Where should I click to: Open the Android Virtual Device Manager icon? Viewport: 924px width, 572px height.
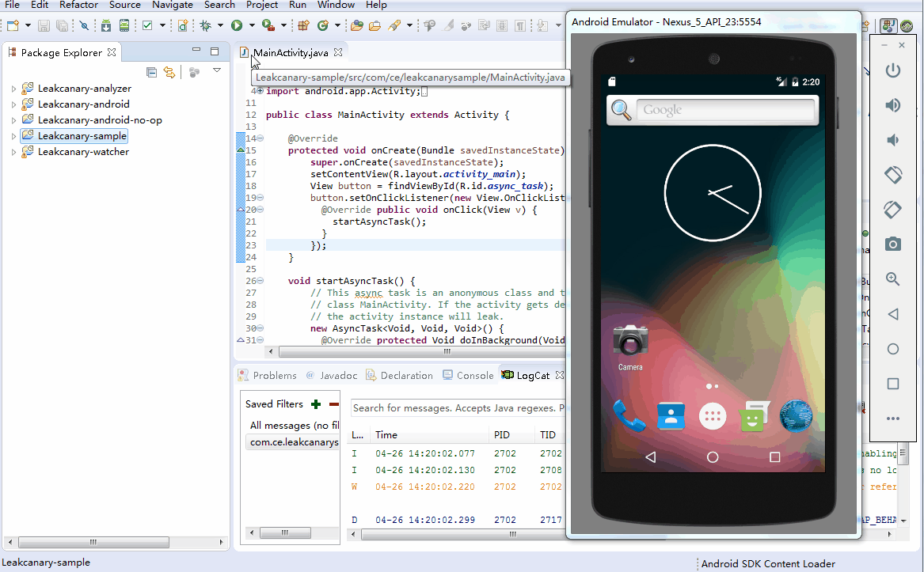click(x=124, y=25)
